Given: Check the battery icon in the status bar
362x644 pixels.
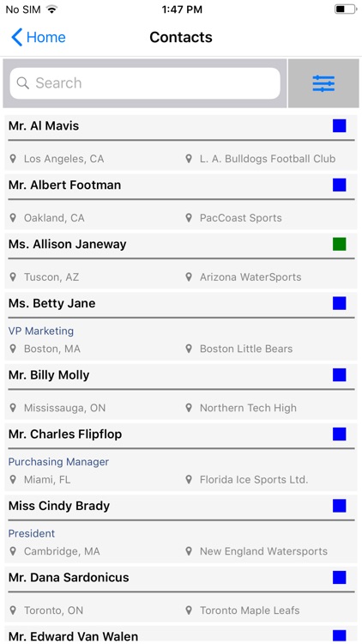Looking at the screenshot, I should click(x=345, y=9).
